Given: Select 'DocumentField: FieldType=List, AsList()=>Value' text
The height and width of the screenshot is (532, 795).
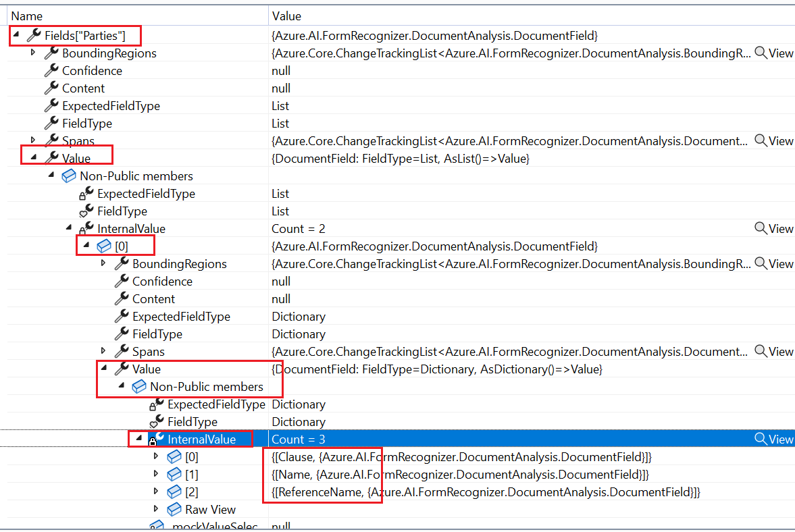Looking at the screenshot, I should pos(401,159).
